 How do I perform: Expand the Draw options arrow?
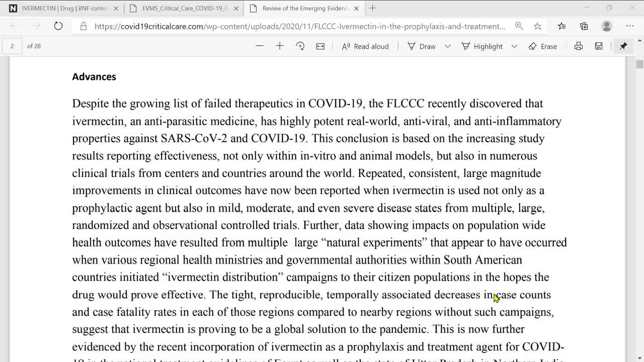click(447, 46)
